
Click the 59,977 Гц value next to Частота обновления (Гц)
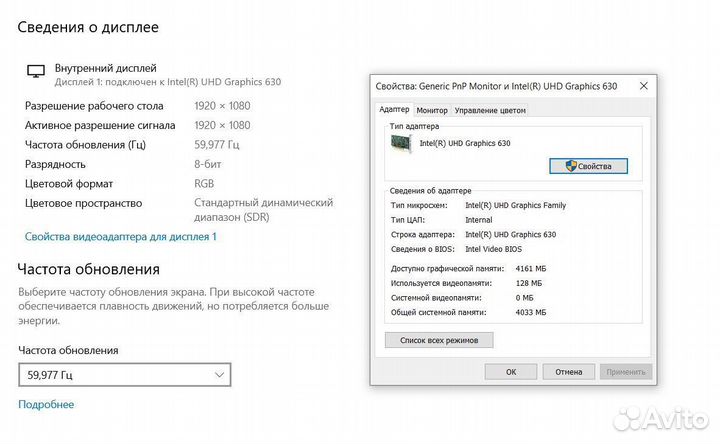pyautogui.click(x=217, y=145)
